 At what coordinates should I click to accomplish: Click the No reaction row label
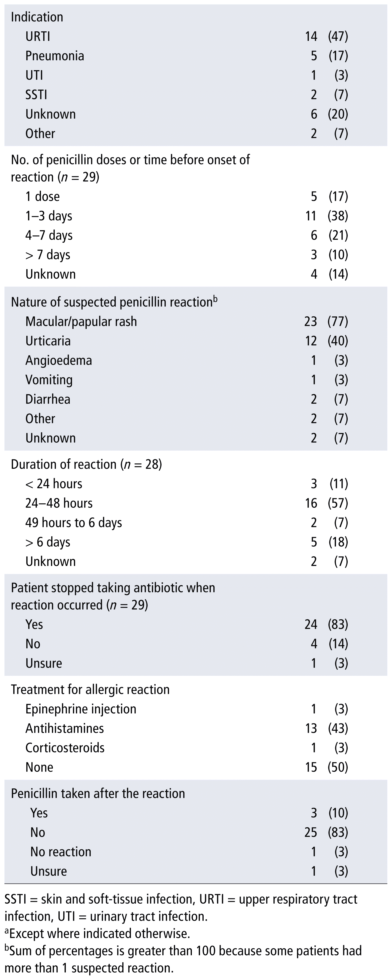click(60, 852)
